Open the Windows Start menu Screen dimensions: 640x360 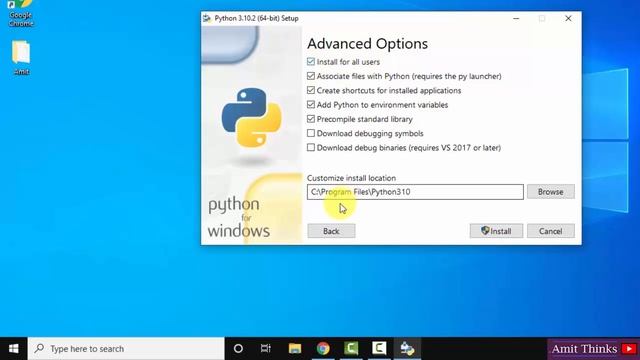(13, 349)
